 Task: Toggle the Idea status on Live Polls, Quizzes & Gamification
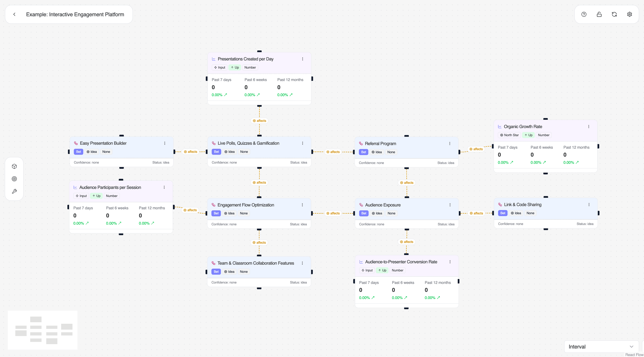[x=230, y=152]
